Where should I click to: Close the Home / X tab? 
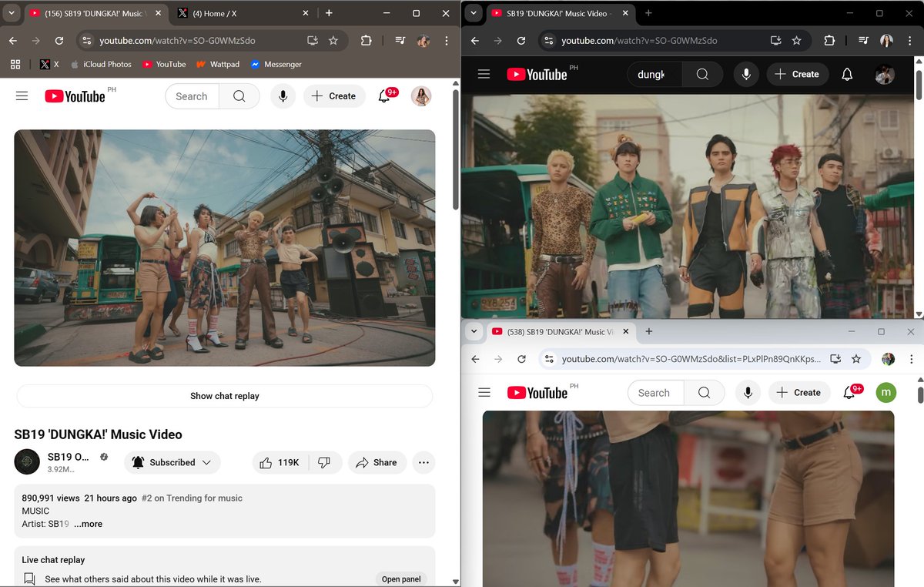305,13
